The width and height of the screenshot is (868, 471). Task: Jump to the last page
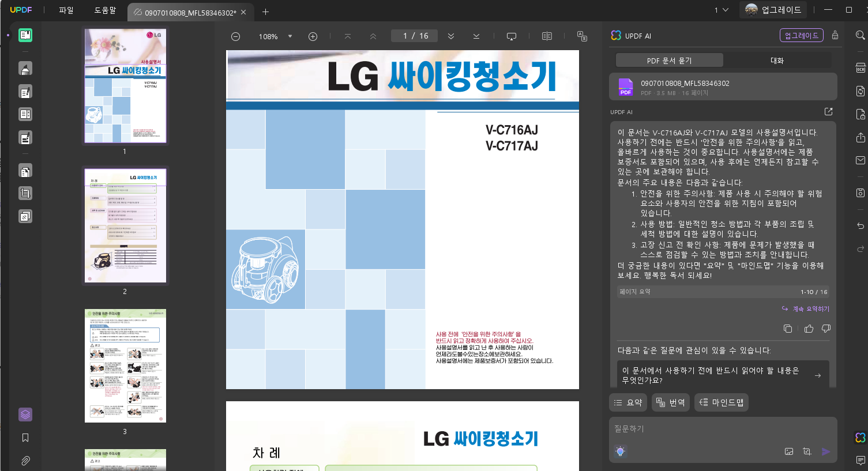tap(476, 36)
